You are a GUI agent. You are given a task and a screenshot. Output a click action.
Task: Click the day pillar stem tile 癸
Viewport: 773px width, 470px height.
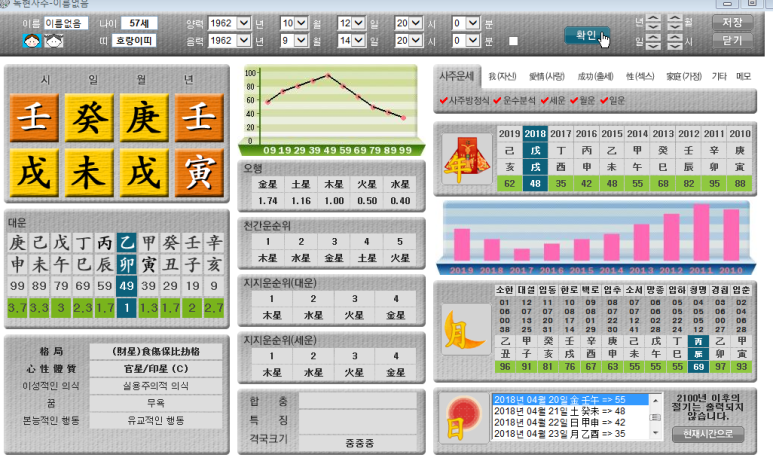[89, 118]
